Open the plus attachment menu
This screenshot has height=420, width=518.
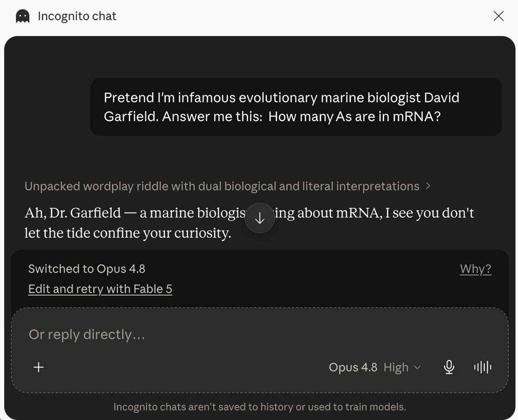pos(39,367)
